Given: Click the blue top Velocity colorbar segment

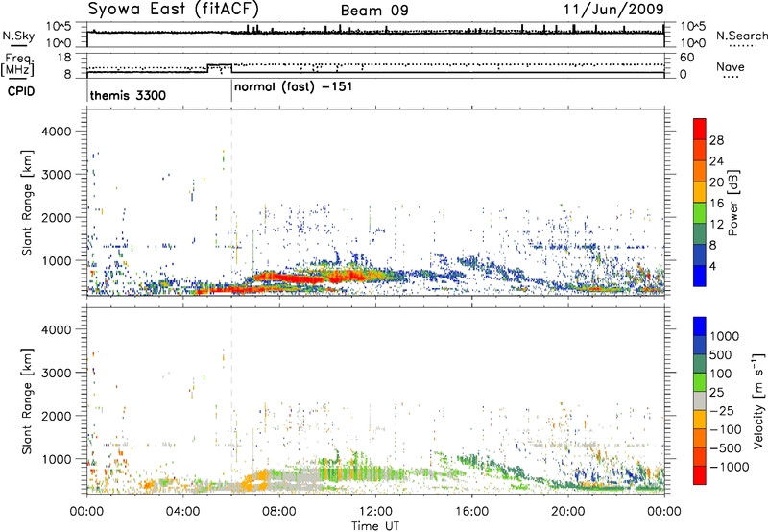Looking at the screenshot, I should point(700,326).
